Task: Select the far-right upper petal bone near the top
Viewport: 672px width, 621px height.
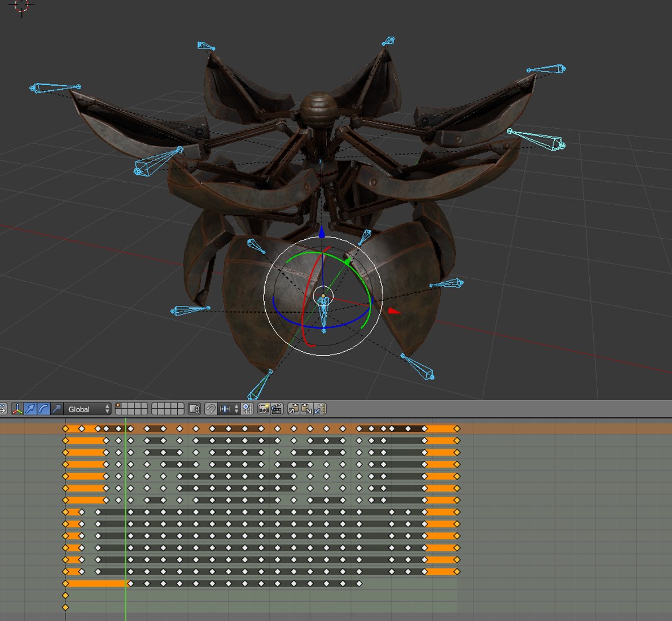Action: (x=547, y=69)
